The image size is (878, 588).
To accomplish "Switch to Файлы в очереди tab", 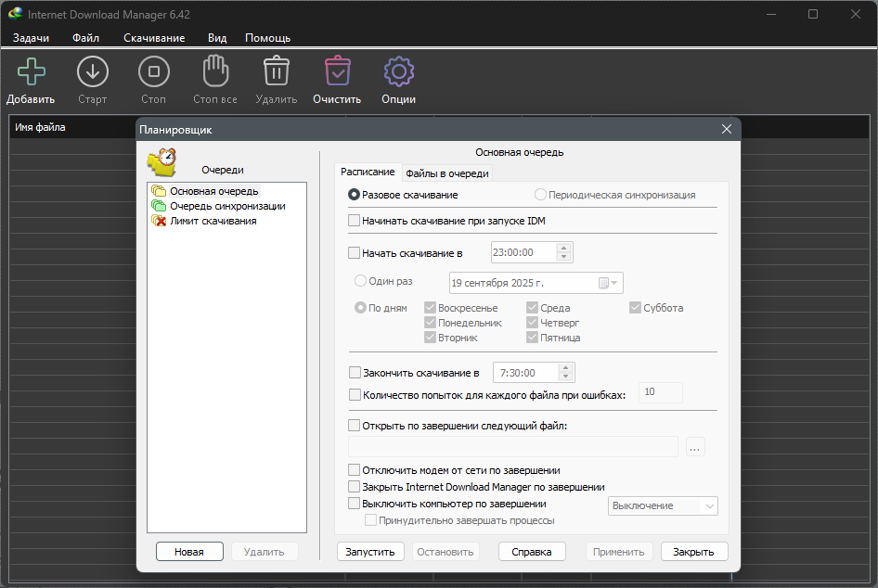I will pyautogui.click(x=446, y=173).
